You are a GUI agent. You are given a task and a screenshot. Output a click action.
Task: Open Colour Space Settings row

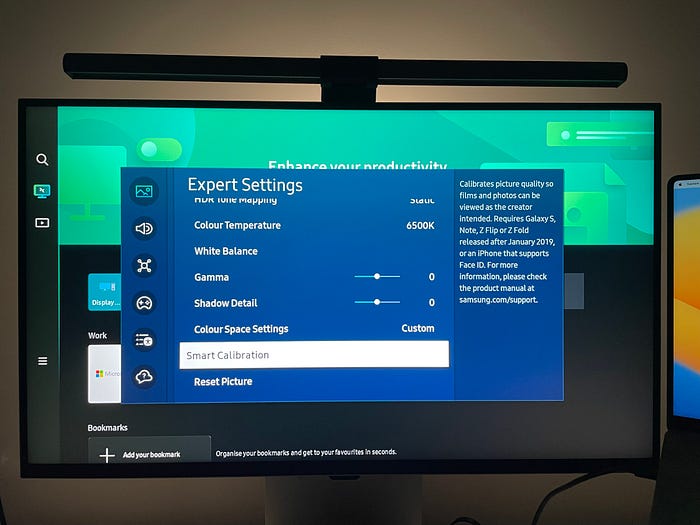314,329
